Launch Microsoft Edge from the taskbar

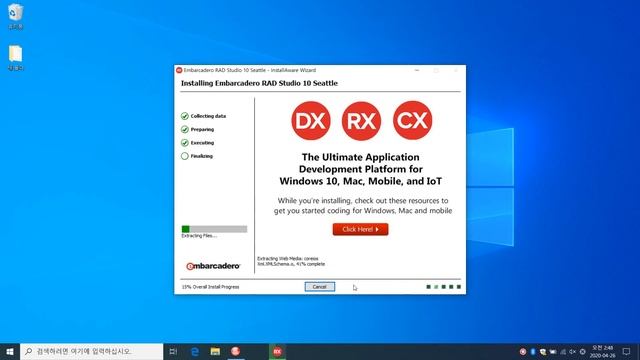195,351
